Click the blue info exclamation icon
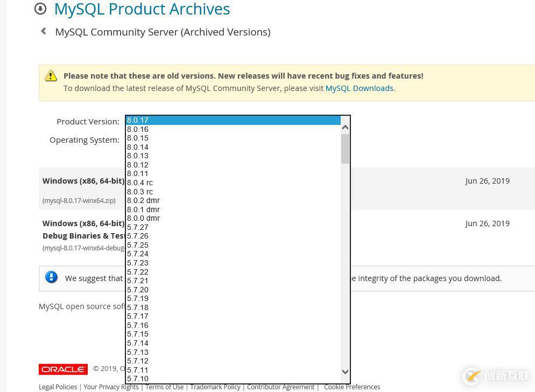Screen dimensions: 535x392 point(51,277)
